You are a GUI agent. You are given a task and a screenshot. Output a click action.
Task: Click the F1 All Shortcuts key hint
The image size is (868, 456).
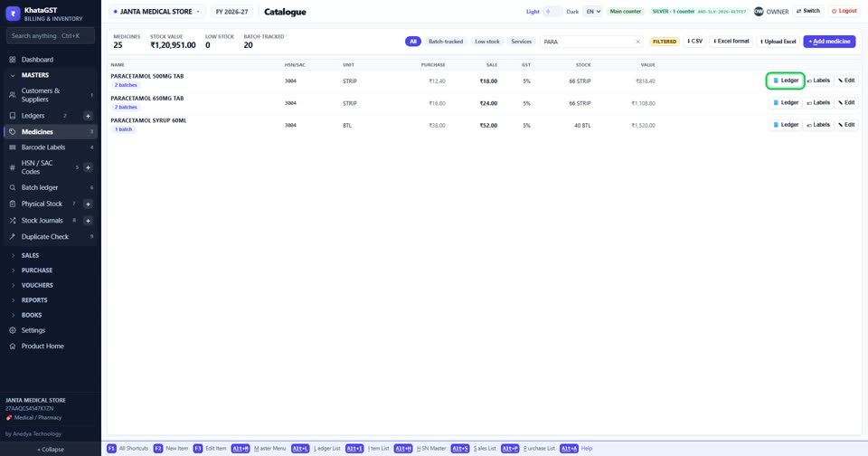(x=127, y=448)
